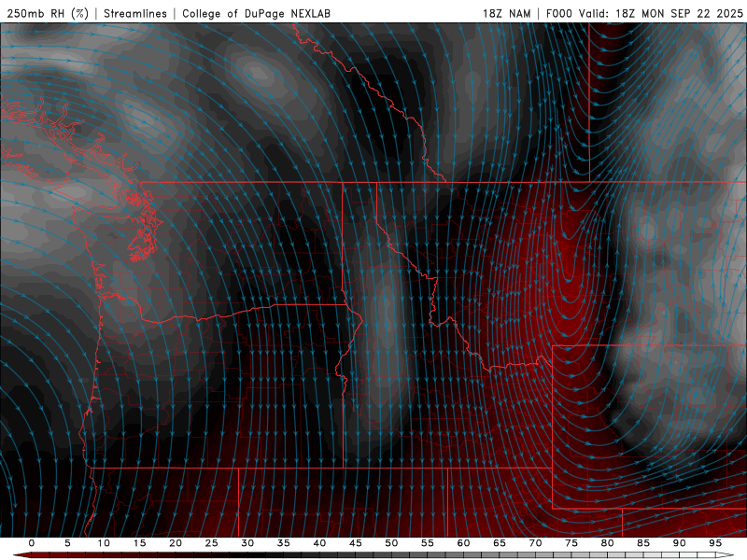
Task: Click "College of DuPage NEXLAB" header text
Action: (x=256, y=13)
